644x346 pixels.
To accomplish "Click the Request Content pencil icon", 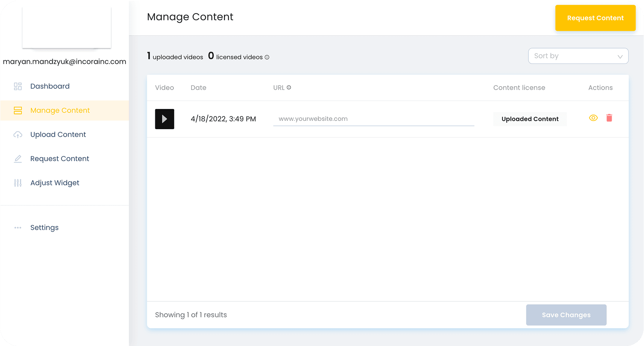I will [18, 159].
